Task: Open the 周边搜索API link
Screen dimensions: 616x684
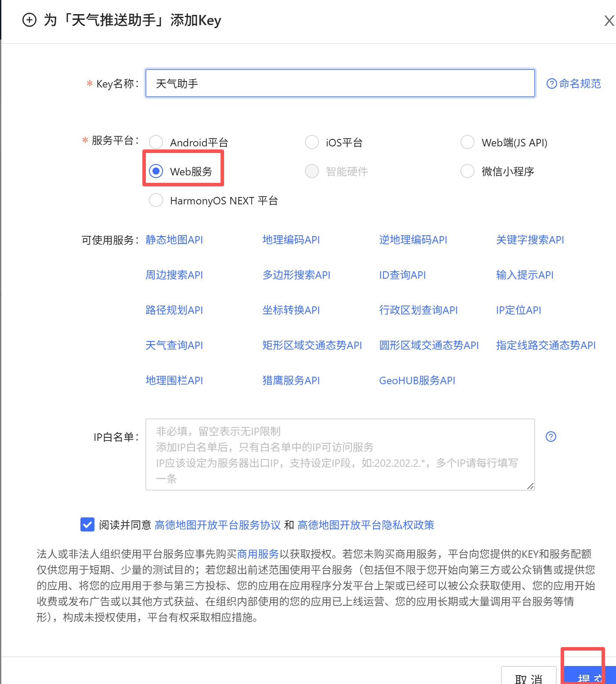Action: coord(174,275)
